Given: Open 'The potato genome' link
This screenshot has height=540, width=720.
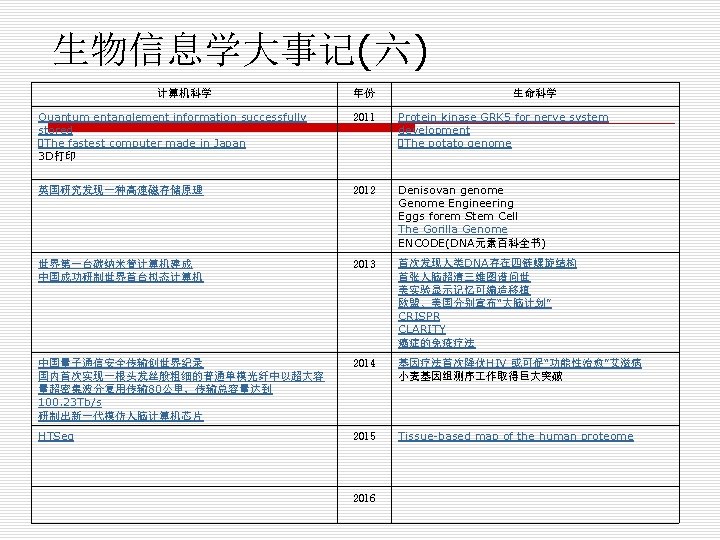Looking at the screenshot, I should click(x=455, y=143).
